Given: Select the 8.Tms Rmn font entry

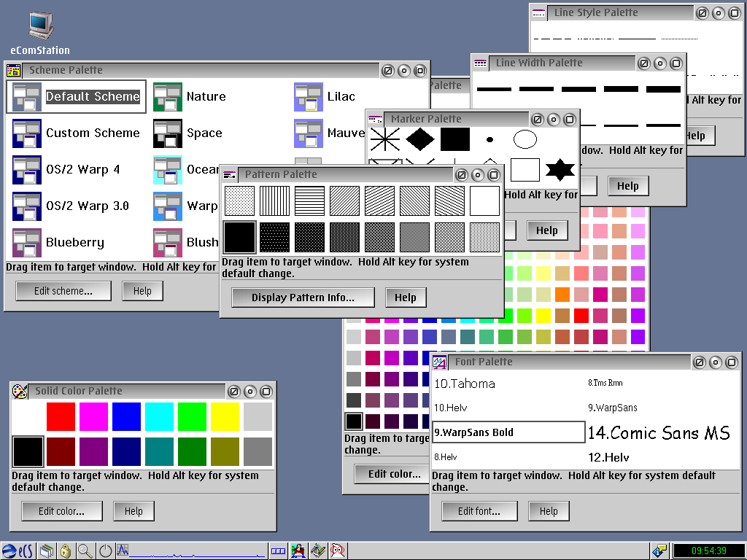Looking at the screenshot, I should (605, 383).
